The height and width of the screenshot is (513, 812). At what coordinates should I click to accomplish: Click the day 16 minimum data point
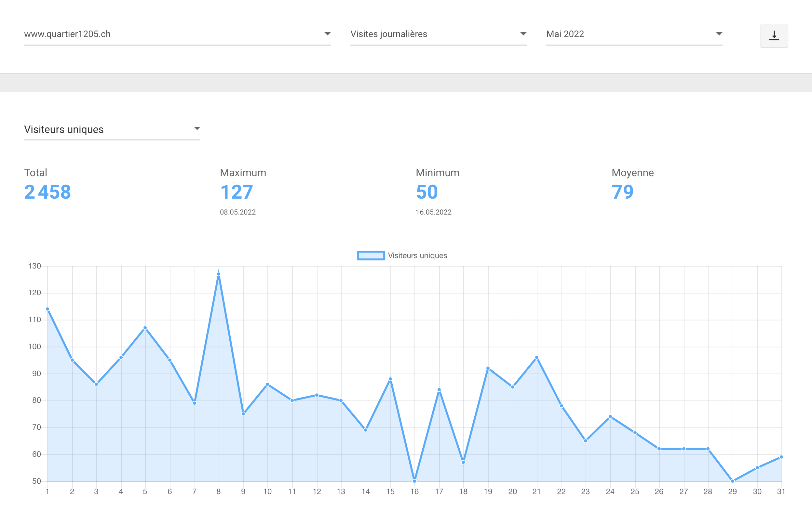(414, 481)
